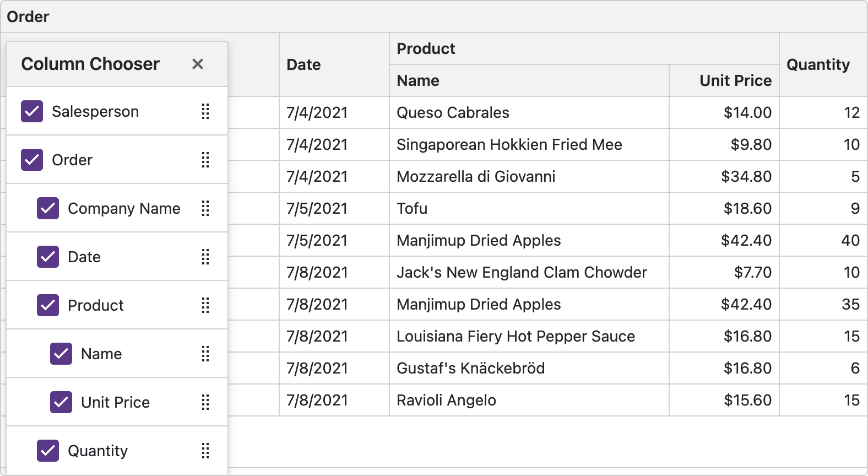Click the Name row drag handle icon
Image resolution: width=868 pixels, height=476 pixels.
(x=205, y=354)
